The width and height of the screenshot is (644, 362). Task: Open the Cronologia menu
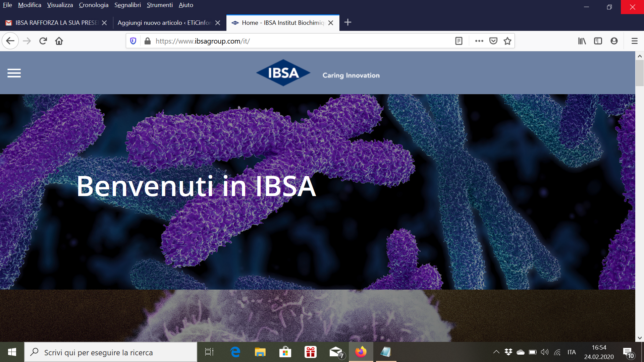[x=94, y=5]
